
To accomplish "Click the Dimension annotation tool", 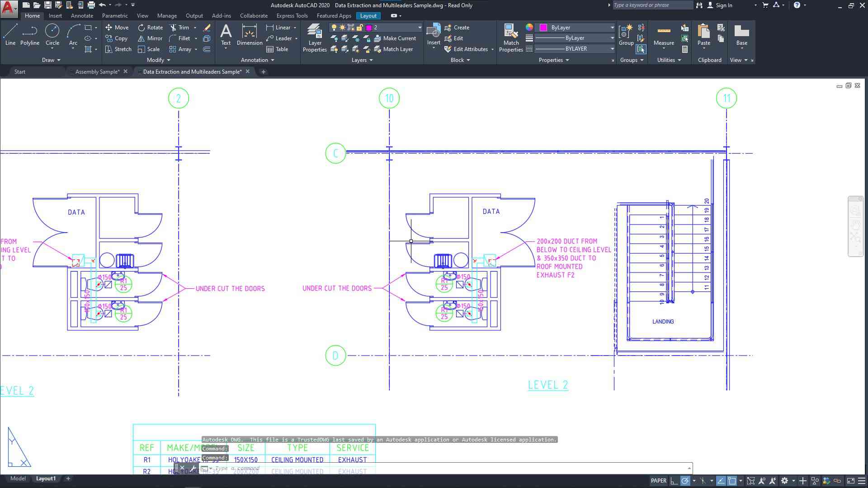I will click(x=250, y=35).
